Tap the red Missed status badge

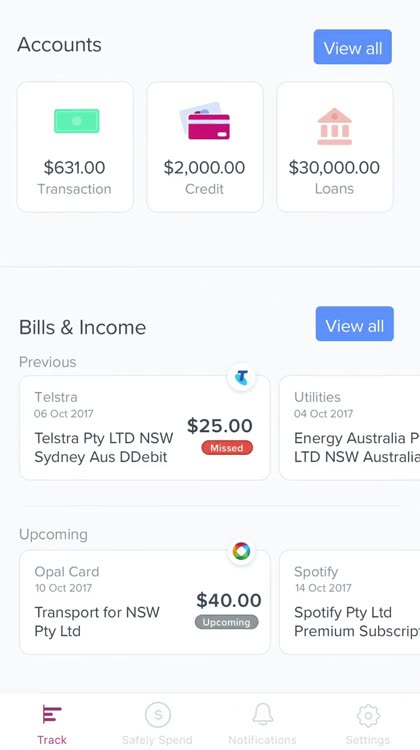point(227,448)
